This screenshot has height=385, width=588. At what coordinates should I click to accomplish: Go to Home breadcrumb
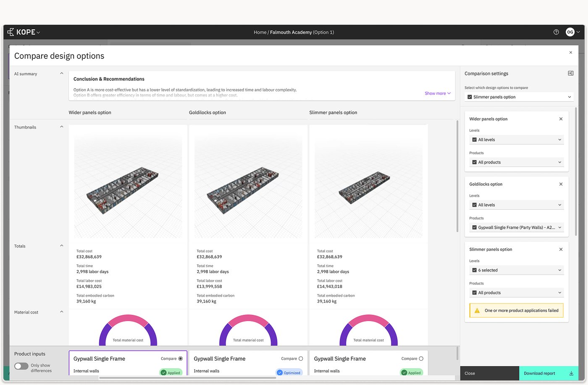[260, 32]
